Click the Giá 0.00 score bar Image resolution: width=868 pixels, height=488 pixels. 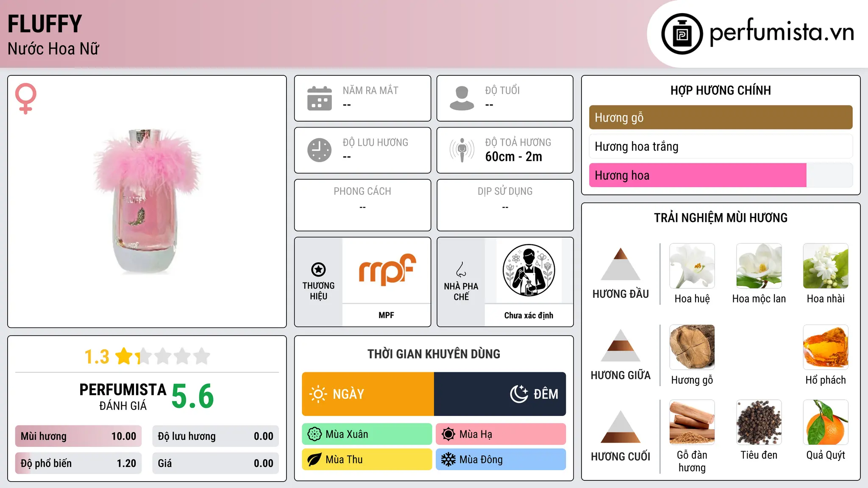click(x=216, y=463)
